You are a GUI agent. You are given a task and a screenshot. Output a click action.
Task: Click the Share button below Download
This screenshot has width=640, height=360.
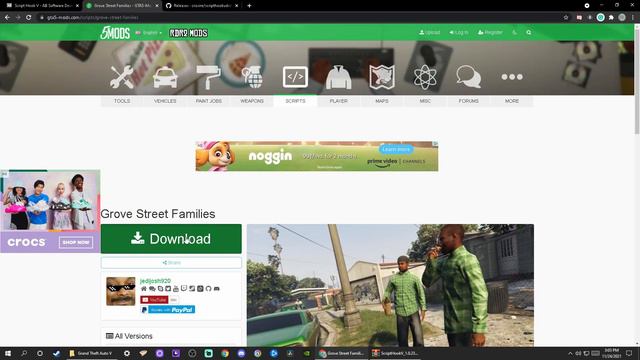pyautogui.click(x=171, y=262)
